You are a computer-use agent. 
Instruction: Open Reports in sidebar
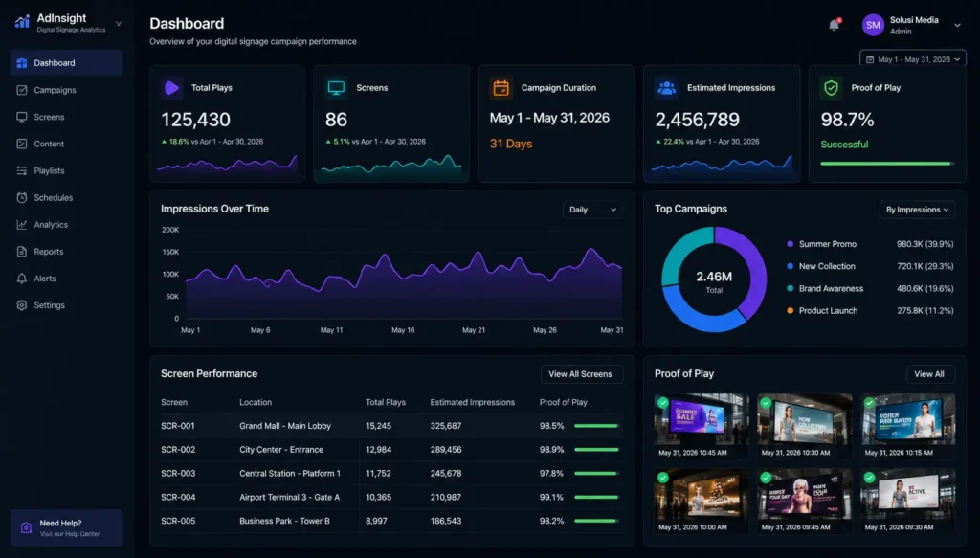click(x=67, y=251)
